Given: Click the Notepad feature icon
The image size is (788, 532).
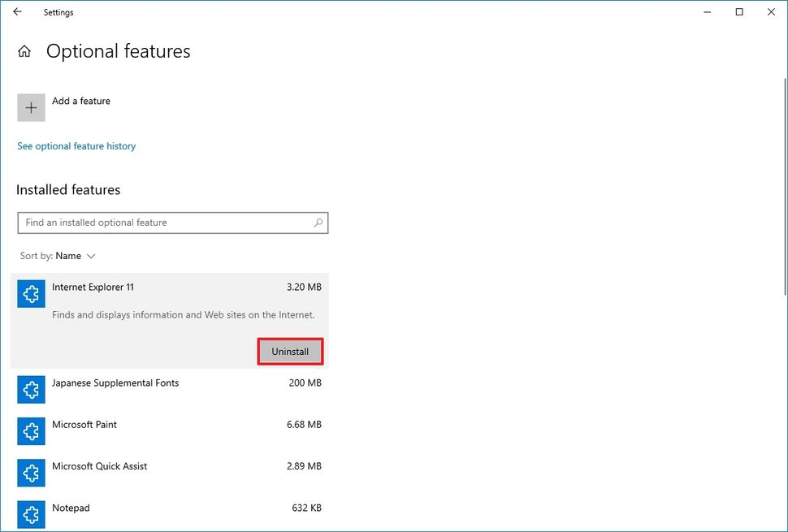Looking at the screenshot, I should tap(31, 514).
